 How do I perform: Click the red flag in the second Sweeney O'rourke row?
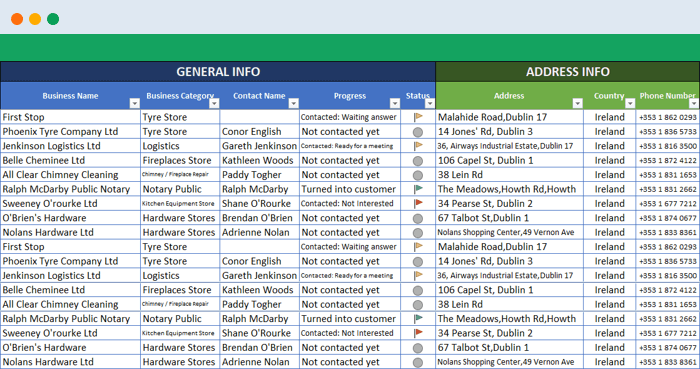pyautogui.click(x=418, y=333)
